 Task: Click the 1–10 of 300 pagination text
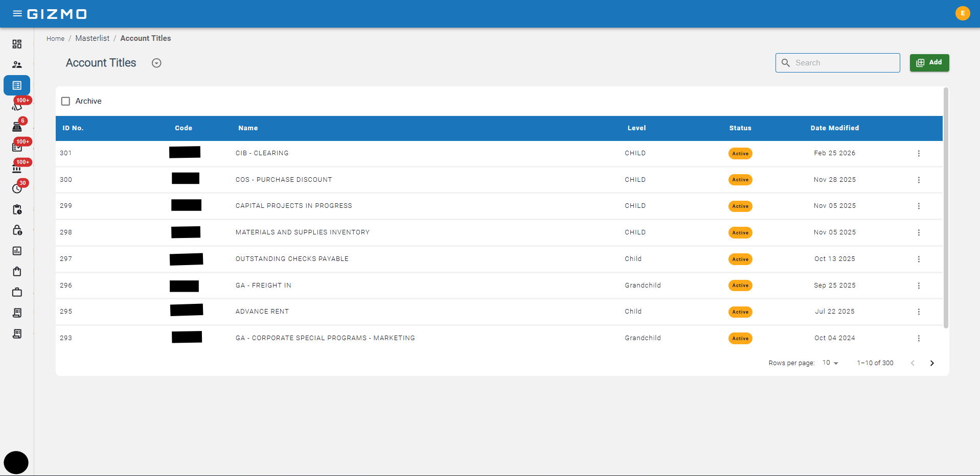coord(875,363)
